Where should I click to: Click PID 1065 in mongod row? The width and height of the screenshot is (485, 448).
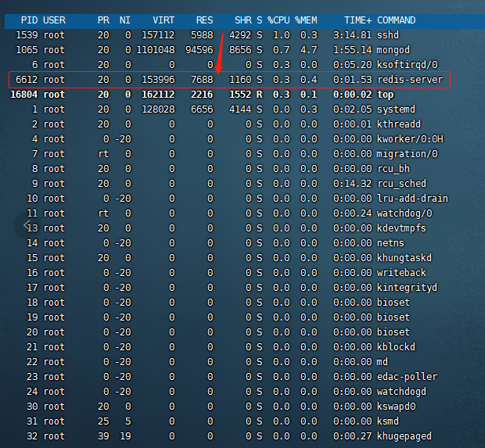click(x=27, y=50)
